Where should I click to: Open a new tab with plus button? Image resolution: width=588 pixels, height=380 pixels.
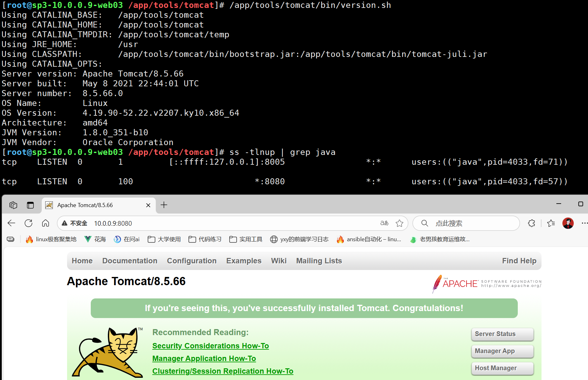164,205
